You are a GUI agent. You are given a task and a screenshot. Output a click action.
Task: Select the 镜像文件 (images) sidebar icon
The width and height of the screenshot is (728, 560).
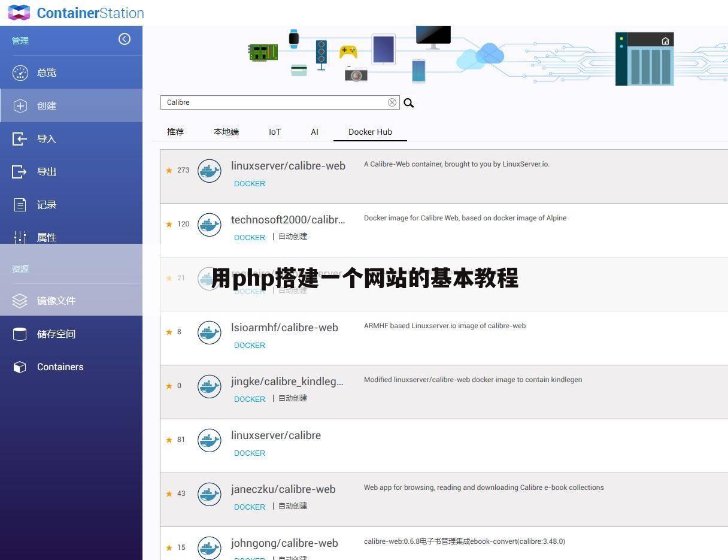click(20, 301)
